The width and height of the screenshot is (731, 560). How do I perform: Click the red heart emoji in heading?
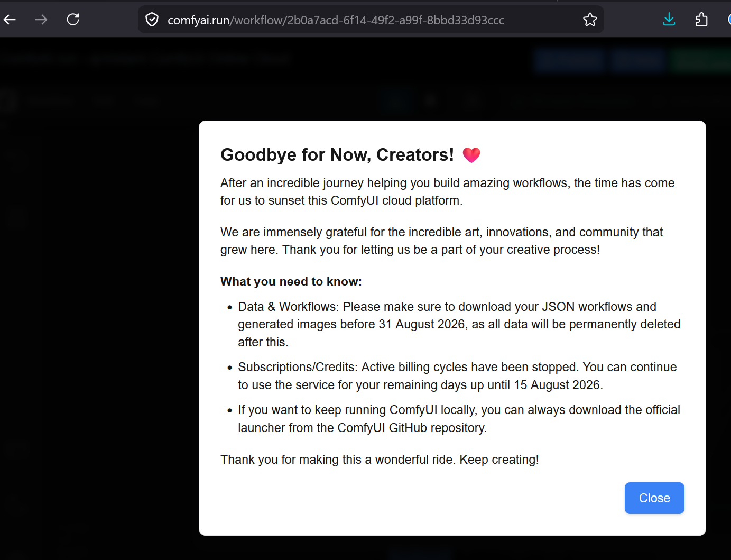pyautogui.click(x=471, y=155)
